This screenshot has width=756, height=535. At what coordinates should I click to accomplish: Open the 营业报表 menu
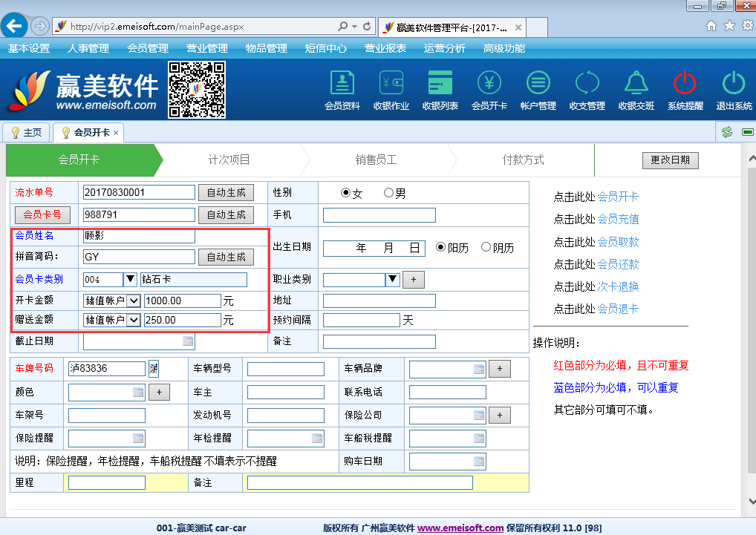(385, 48)
